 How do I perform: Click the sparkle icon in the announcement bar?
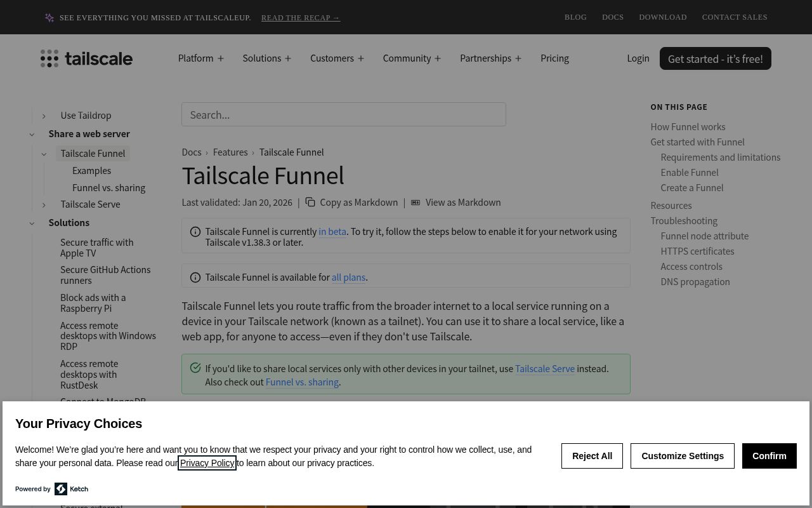49,18
